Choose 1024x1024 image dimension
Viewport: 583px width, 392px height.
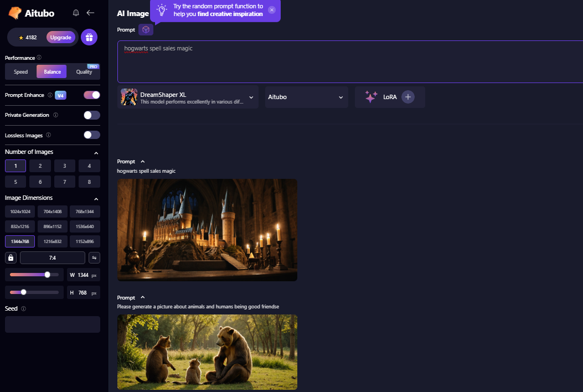pyautogui.click(x=20, y=212)
